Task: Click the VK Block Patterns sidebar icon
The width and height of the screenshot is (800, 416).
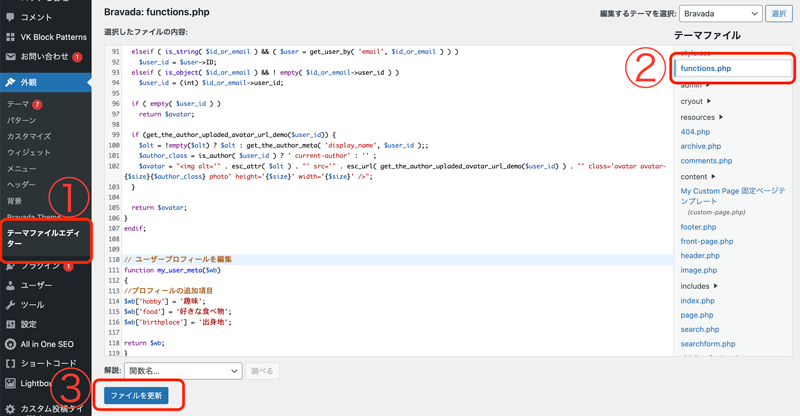Action: point(10,37)
